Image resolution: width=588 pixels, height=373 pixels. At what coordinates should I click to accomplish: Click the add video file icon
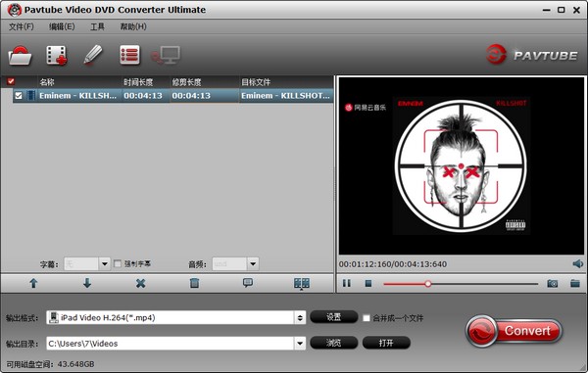[56, 56]
